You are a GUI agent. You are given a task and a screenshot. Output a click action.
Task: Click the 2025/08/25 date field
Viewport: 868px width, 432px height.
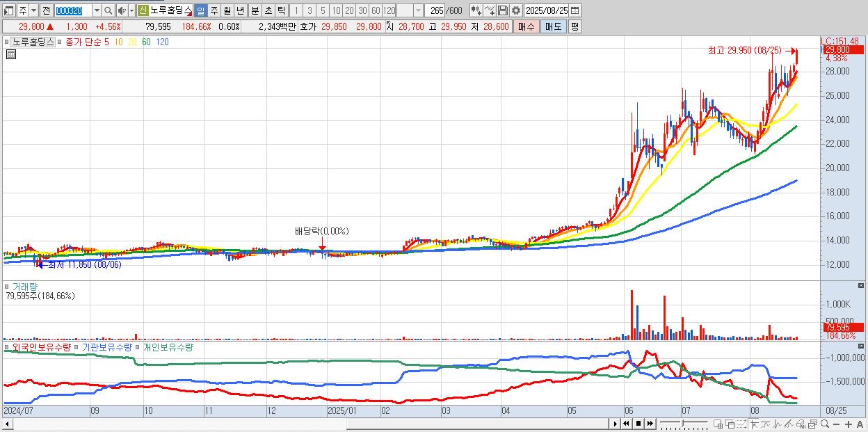[547, 10]
